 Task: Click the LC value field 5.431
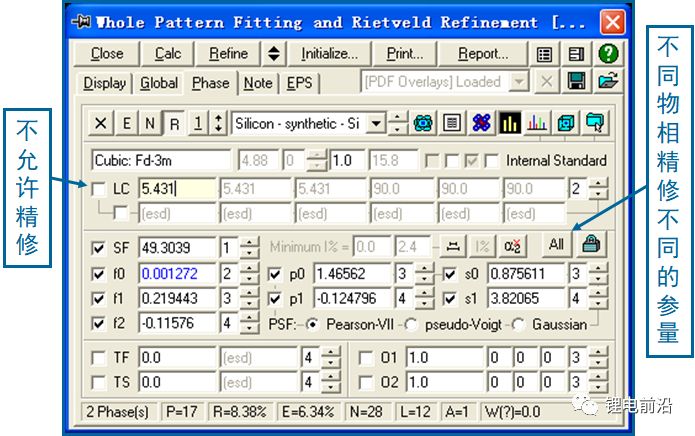pos(178,189)
